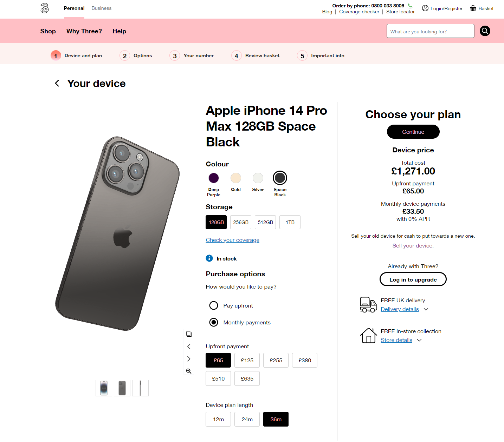
Task: Select the Pay upfront radio option
Action: pos(214,305)
